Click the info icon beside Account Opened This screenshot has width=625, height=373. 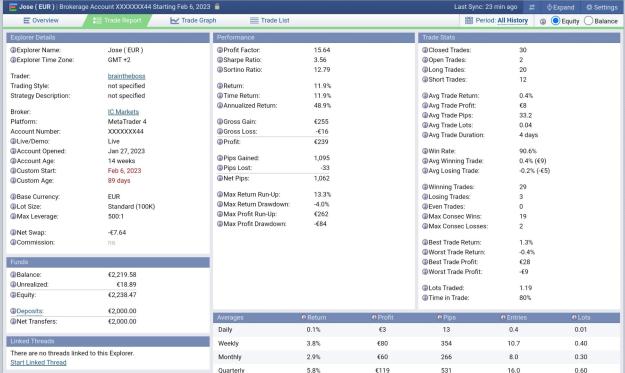[x=13, y=151]
